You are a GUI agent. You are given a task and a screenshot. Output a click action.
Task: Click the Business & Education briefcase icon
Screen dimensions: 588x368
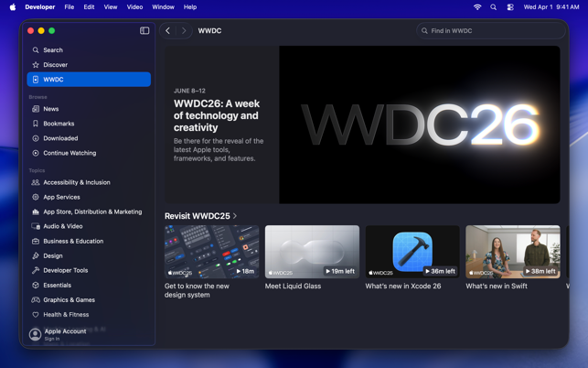(x=36, y=241)
